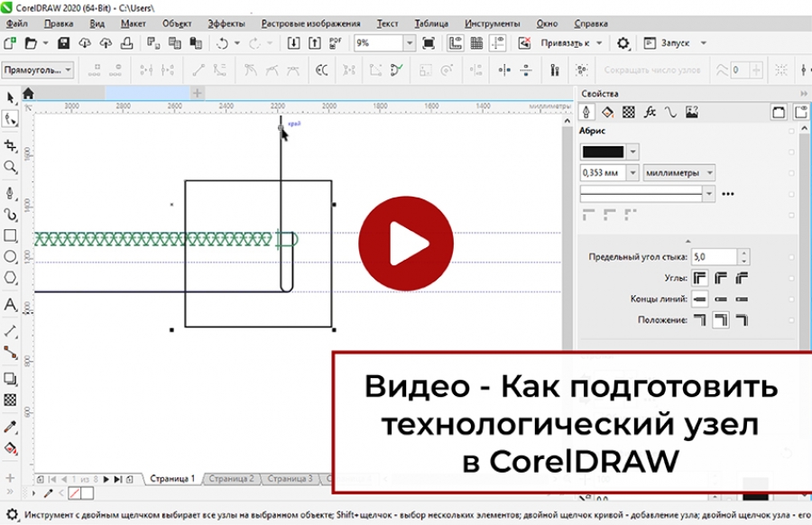Select round corners option
The width and height of the screenshot is (812, 525).
pyautogui.click(x=721, y=278)
